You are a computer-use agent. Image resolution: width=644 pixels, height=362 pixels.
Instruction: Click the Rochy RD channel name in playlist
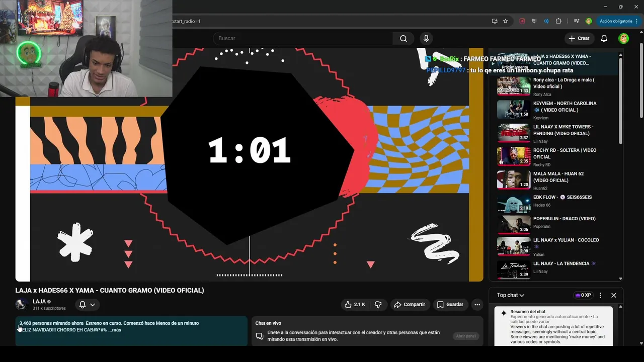(x=542, y=165)
